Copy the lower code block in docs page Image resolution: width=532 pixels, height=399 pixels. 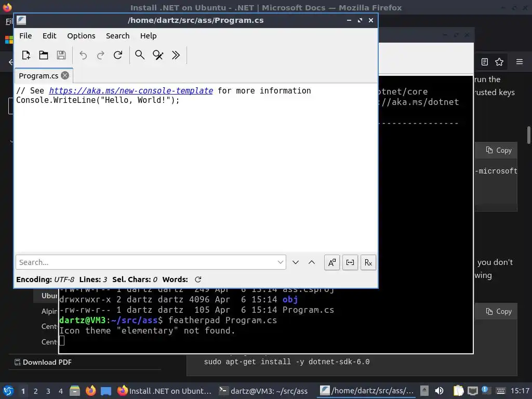[x=498, y=312]
